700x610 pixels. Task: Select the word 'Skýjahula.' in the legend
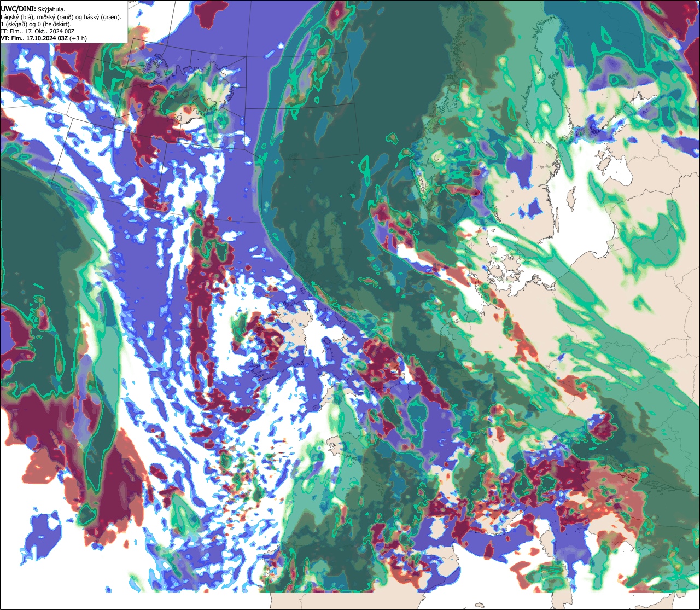pos(51,10)
